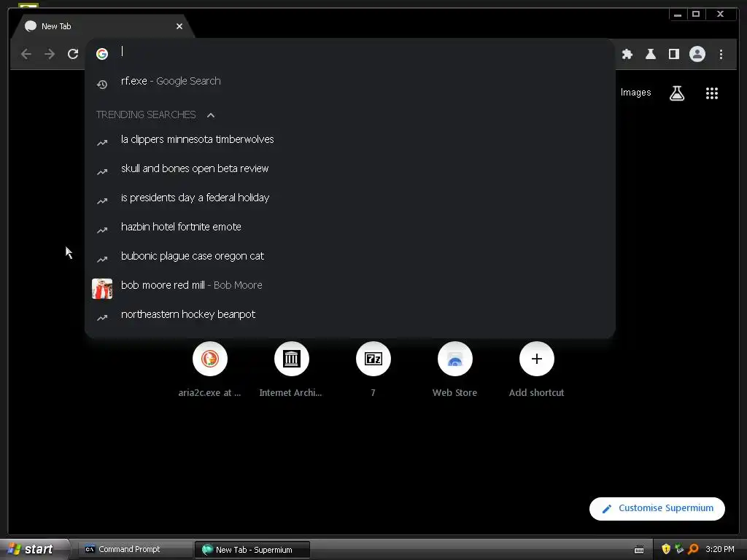Click the Search Labs flask icon near Images
The height and width of the screenshot is (560, 747).
point(676,93)
